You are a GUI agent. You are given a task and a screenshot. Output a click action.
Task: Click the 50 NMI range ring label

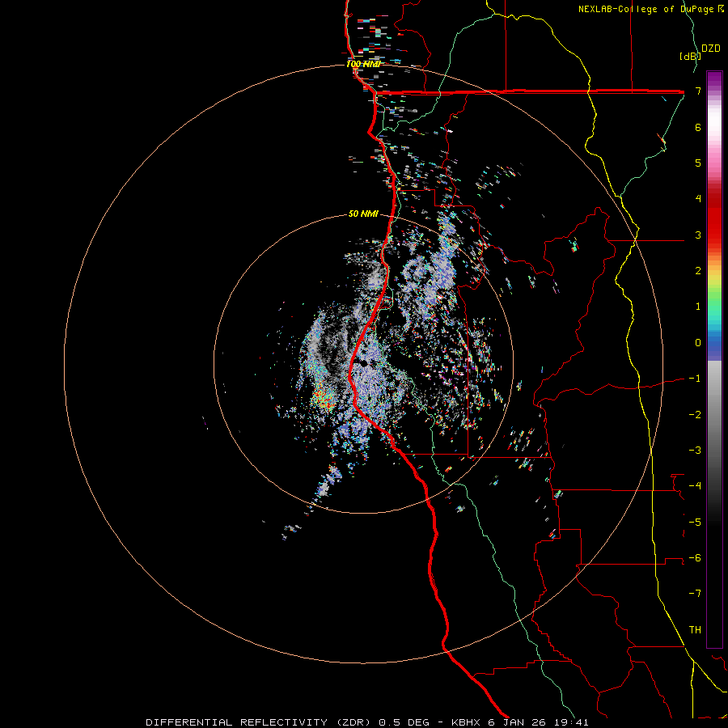tap(363, 214)
